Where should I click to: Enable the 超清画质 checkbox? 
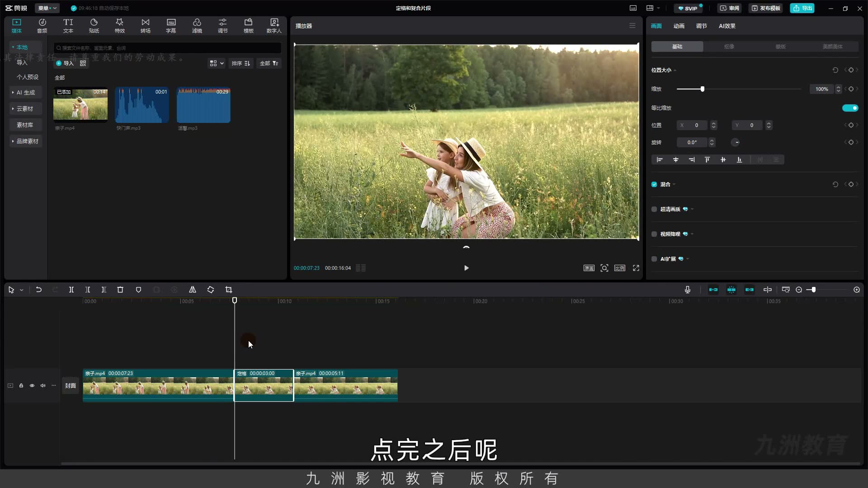tap(654, 209)
